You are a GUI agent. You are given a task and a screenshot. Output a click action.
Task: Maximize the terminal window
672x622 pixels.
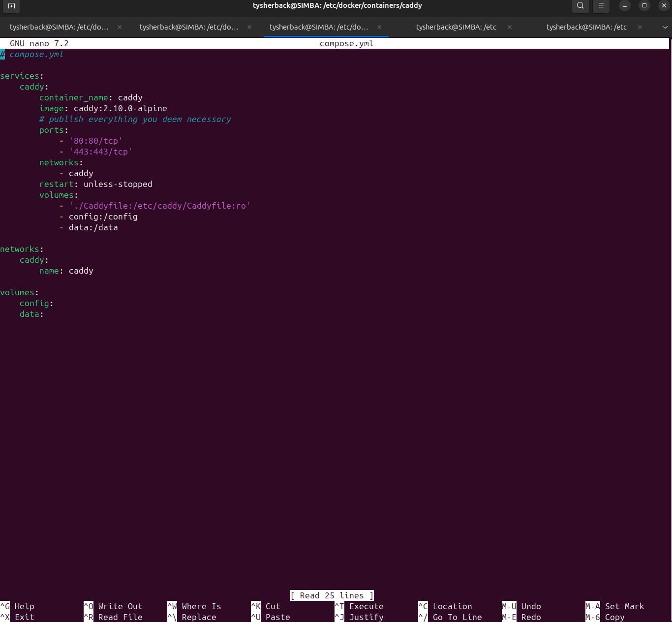click(x=644, y=6)
